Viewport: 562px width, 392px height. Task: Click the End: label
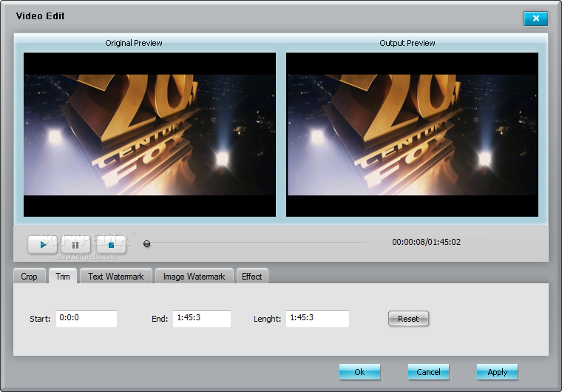160,319
